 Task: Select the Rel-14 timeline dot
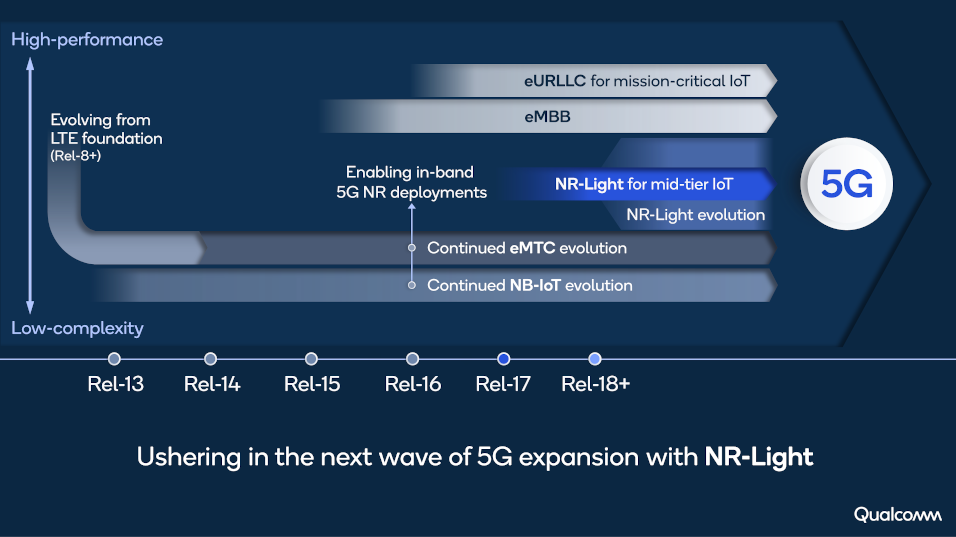pos(210,359)
